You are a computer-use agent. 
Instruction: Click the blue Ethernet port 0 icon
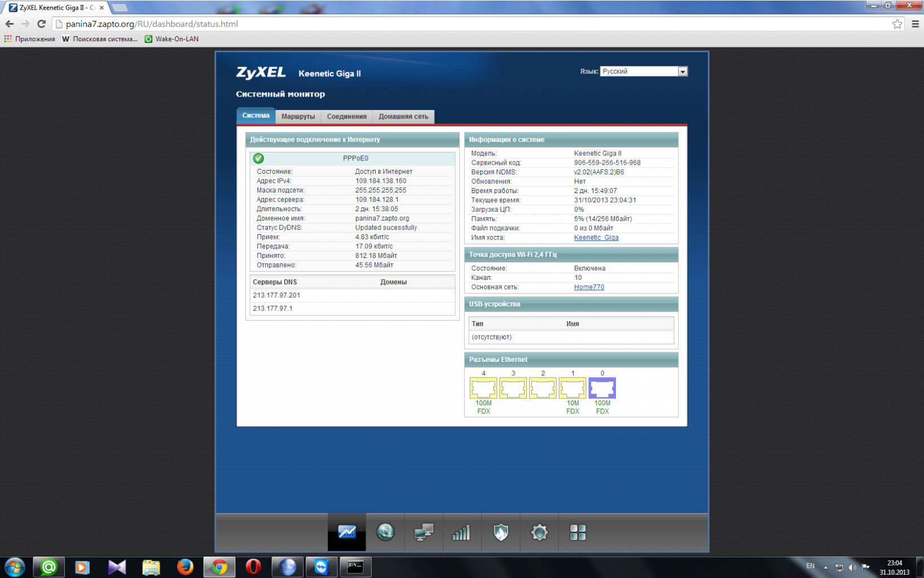tap(602, 388)
